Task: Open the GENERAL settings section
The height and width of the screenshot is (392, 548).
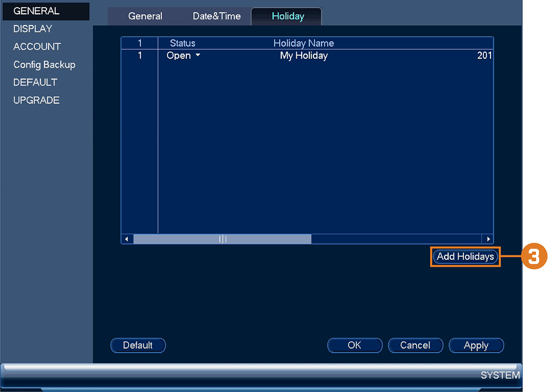Action: pos(46,11)
